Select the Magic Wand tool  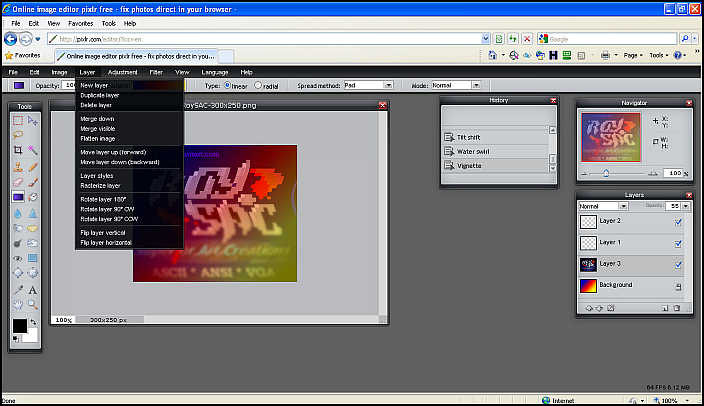point(33,150)
